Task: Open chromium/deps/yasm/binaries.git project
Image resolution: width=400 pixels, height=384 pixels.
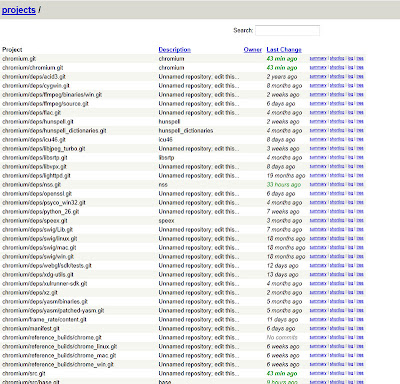Action: coord(45,302)
